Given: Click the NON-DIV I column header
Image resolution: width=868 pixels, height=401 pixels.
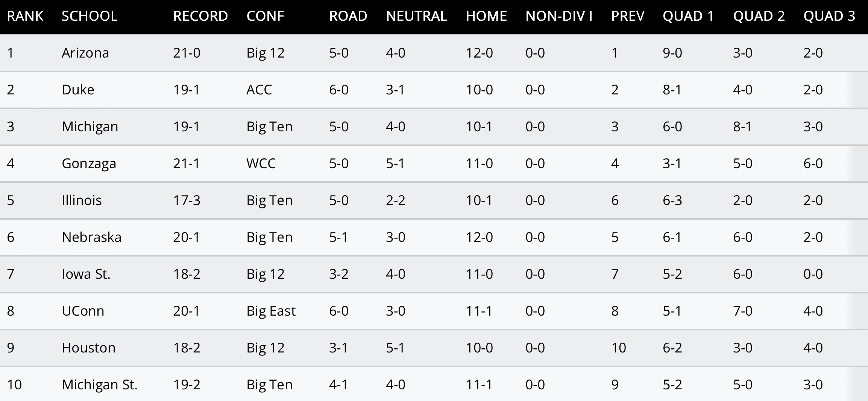Looking at the screenshot, I should coord(559,16).
